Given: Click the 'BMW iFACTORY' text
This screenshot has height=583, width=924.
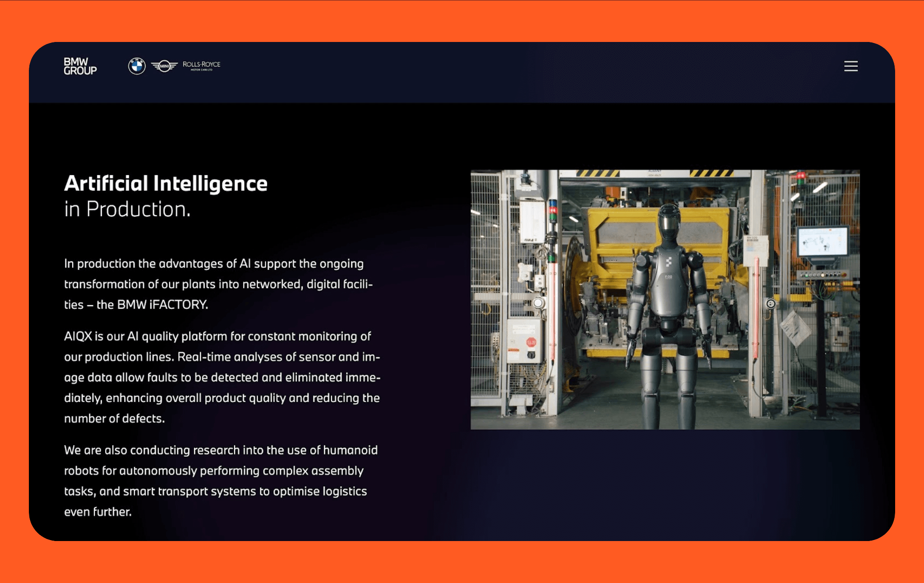Looking at the screenshot, I should 162,305.
